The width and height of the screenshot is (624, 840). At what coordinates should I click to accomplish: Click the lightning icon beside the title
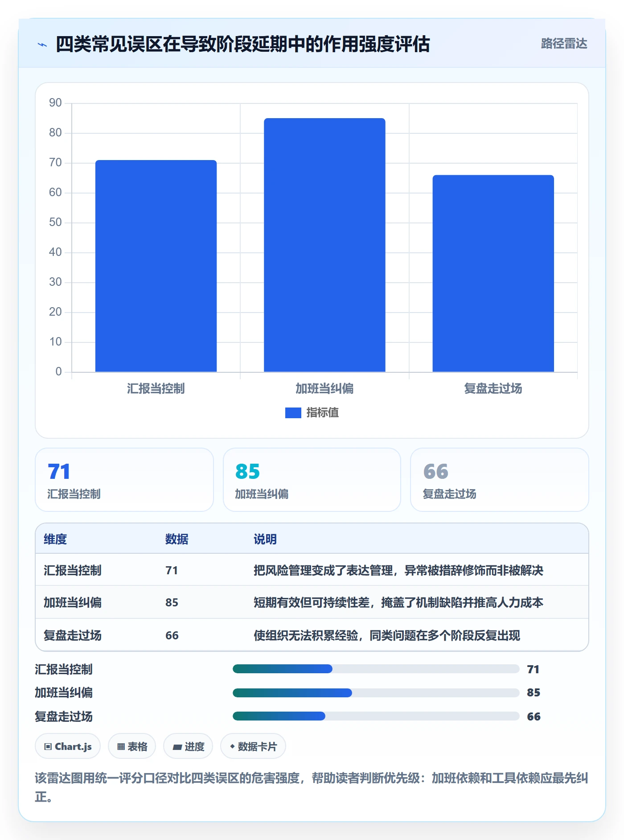click(x=42, y=45)
